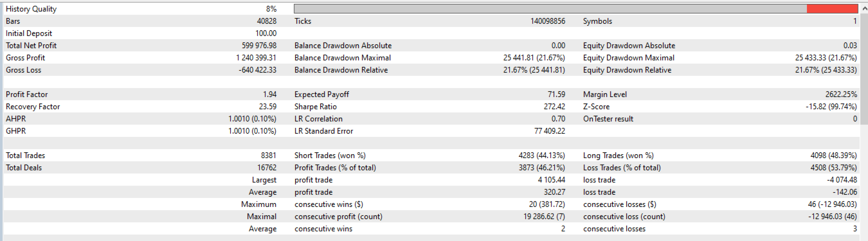Select Recovery Factor value 23.59
This screenshot has height=241, width=868.
point(267,107)
